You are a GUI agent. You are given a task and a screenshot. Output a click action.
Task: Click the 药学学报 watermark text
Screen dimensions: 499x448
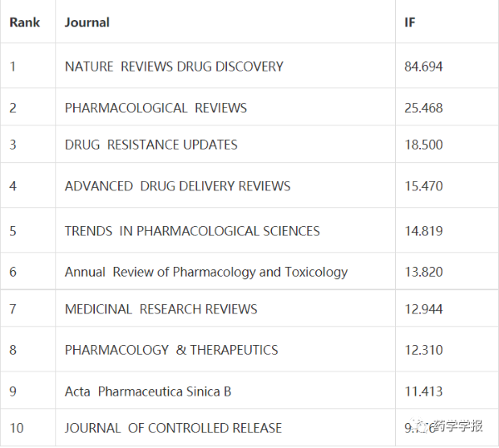point(460,426)
